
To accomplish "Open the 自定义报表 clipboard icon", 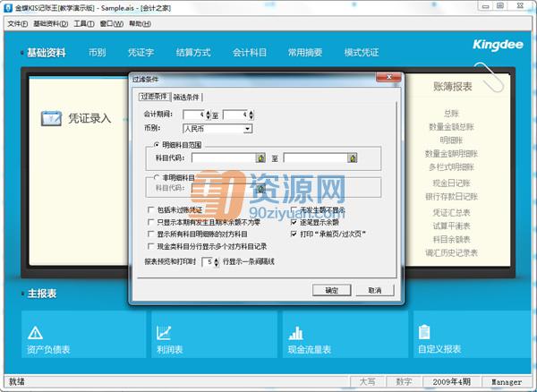I will (x=424, y=332).
